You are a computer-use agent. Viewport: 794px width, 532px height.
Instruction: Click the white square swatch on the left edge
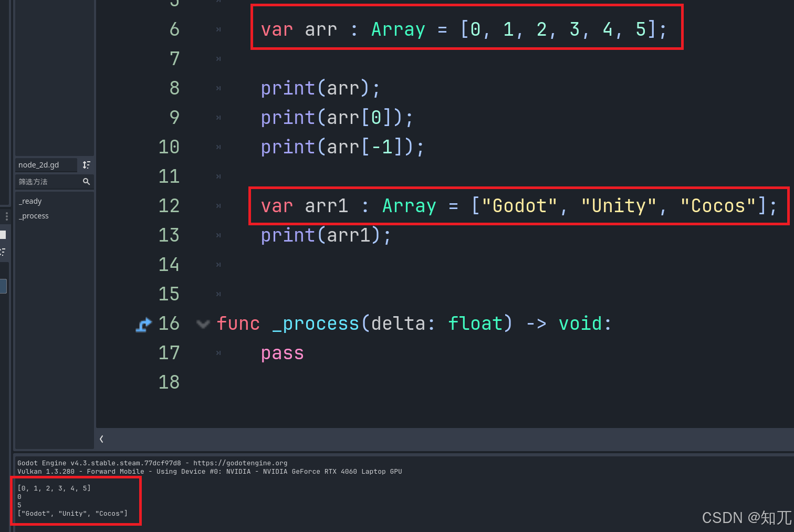click(x=3, y=234)
